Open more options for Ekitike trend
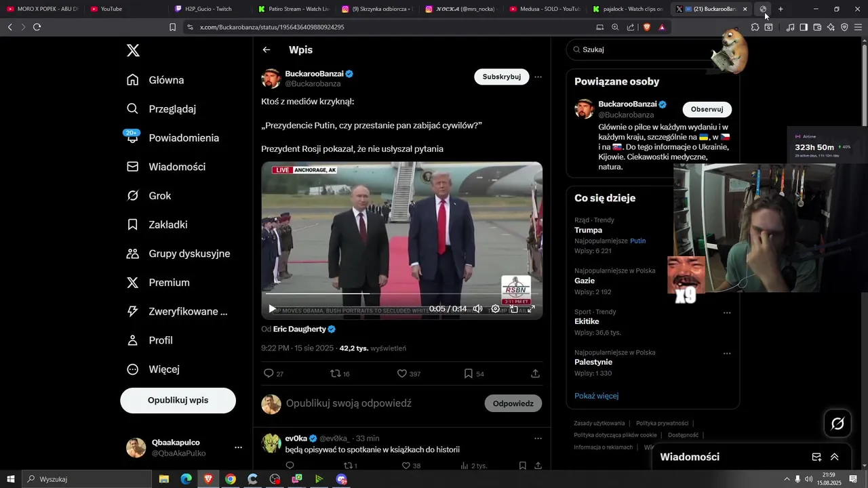Image resolution: width=868 pixels, height=488 pixels. click(x=727, y=312)
